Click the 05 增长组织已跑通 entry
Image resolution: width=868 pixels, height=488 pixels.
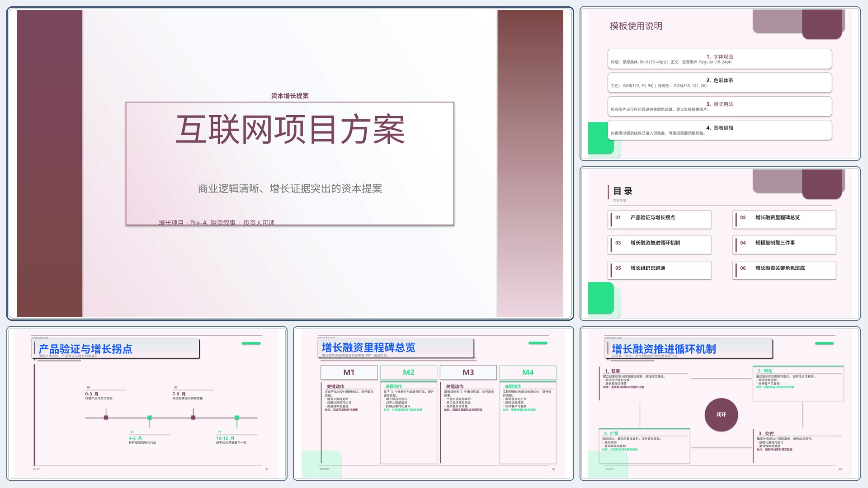660,270
